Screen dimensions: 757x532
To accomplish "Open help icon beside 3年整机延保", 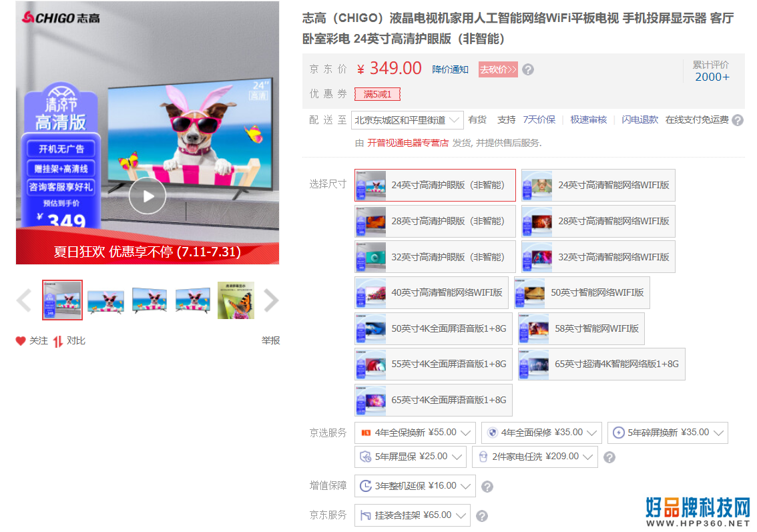I will (x=487, y=487).
